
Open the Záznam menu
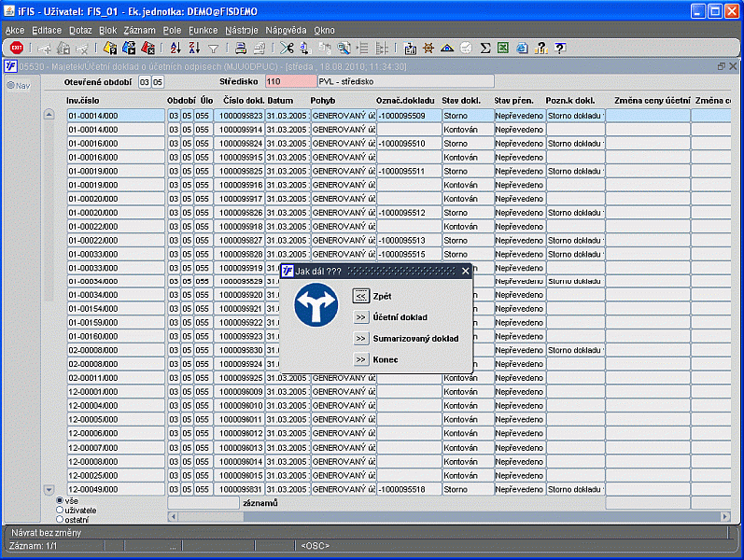[x=139, y=30]
